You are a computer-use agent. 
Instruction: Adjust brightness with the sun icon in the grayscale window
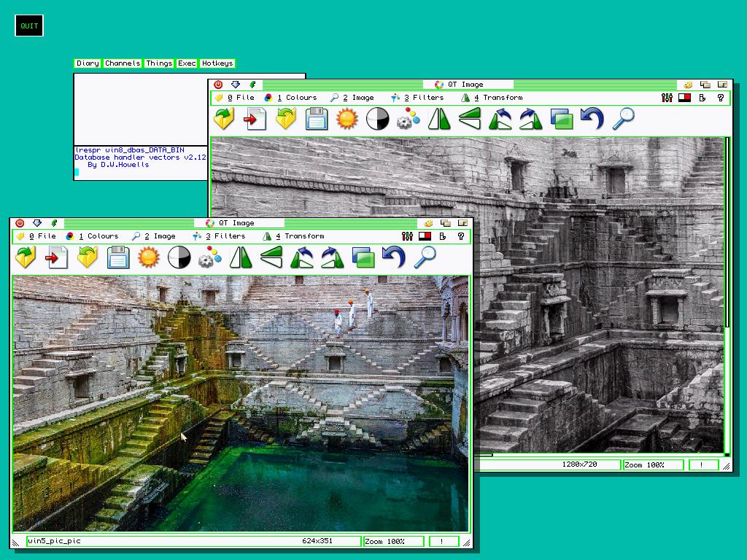(347, 119)
